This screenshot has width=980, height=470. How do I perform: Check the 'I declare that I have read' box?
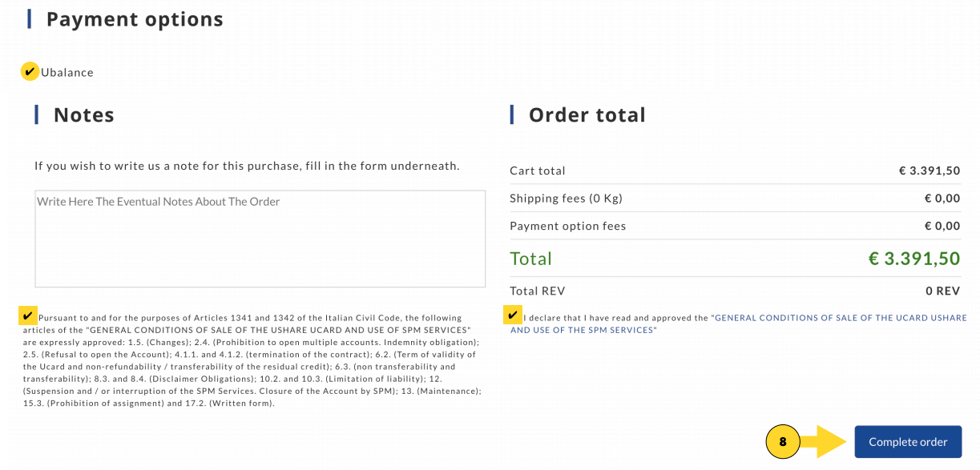point(513,315)
